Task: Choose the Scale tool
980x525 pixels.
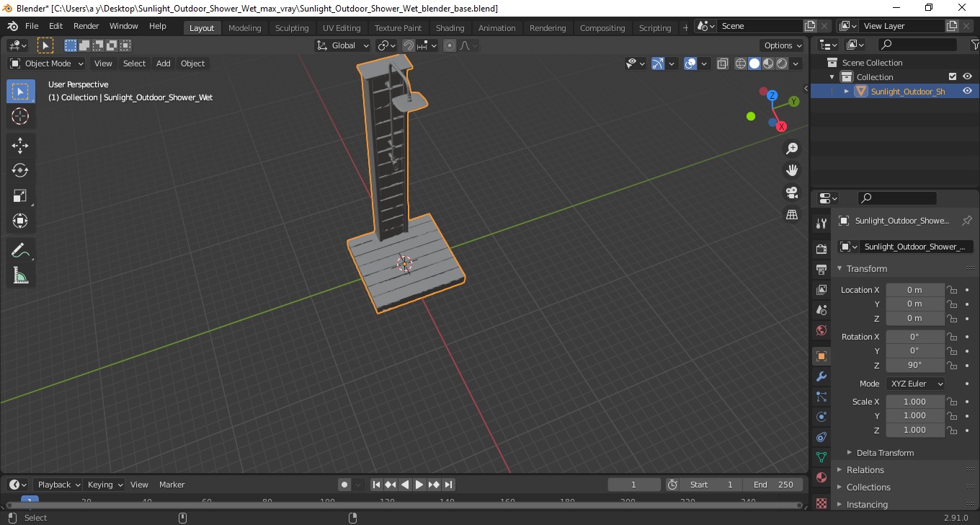Action: click(20, 196)
